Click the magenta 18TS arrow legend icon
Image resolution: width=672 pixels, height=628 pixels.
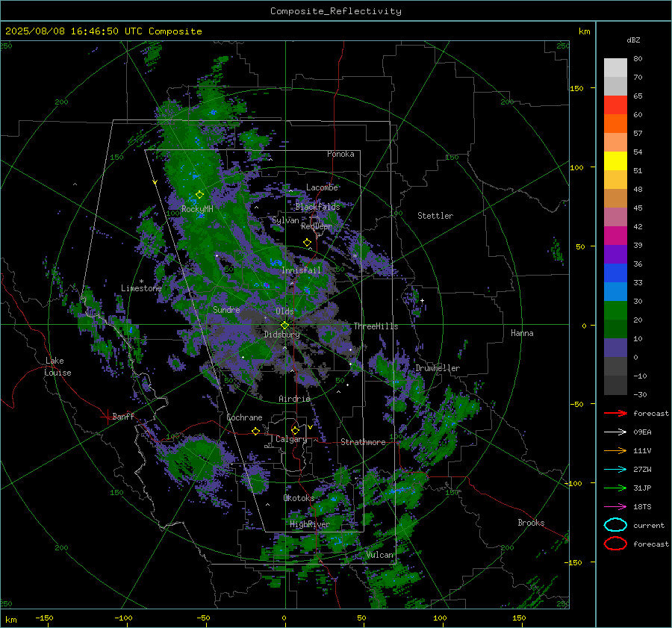615,507
